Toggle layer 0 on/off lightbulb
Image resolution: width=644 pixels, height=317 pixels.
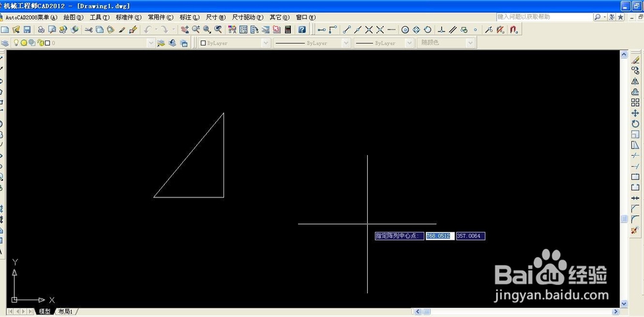(17, 42)
